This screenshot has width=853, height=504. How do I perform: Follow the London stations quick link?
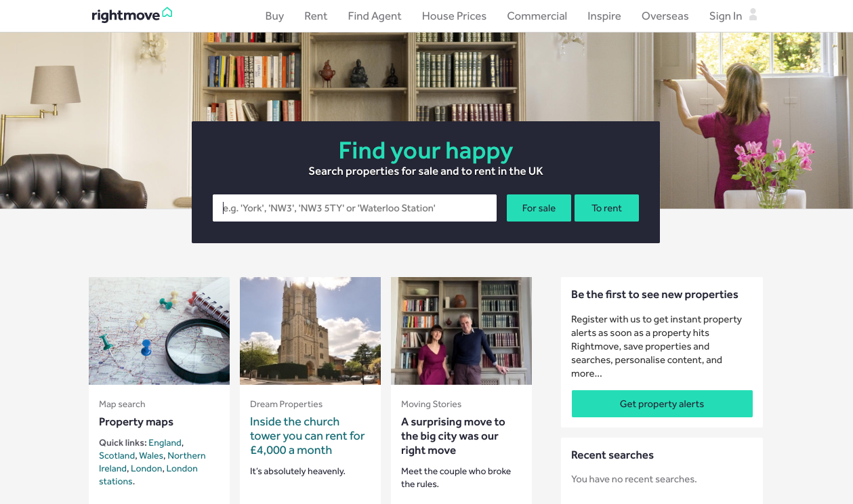click(148, 475)
